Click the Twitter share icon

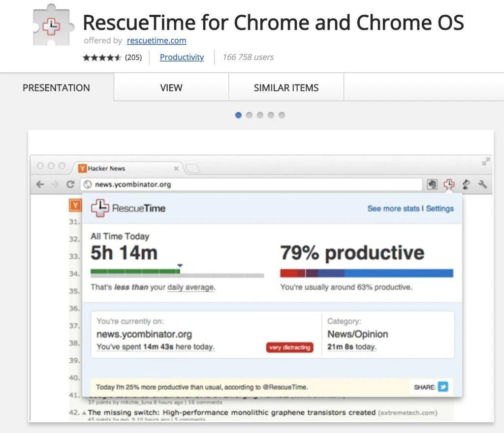click(x=442, y=387)
